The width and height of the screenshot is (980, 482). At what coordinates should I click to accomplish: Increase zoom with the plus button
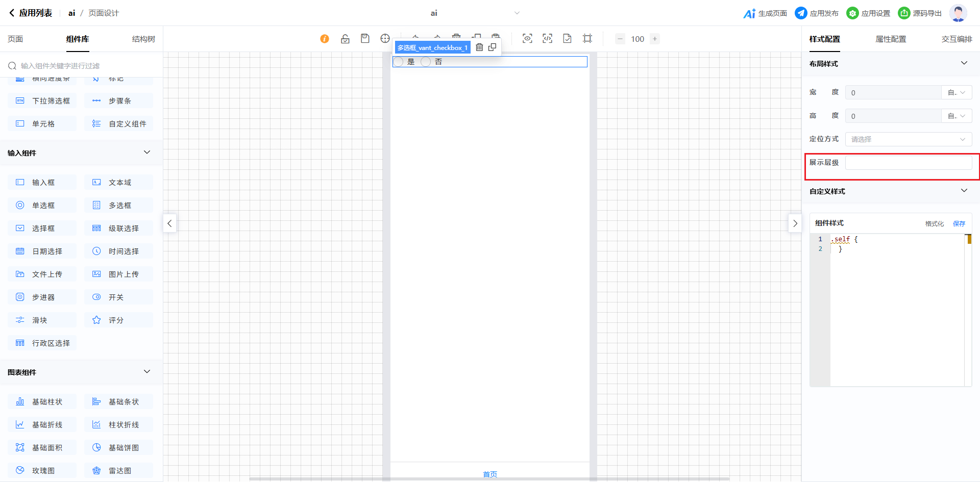point(655,39)
